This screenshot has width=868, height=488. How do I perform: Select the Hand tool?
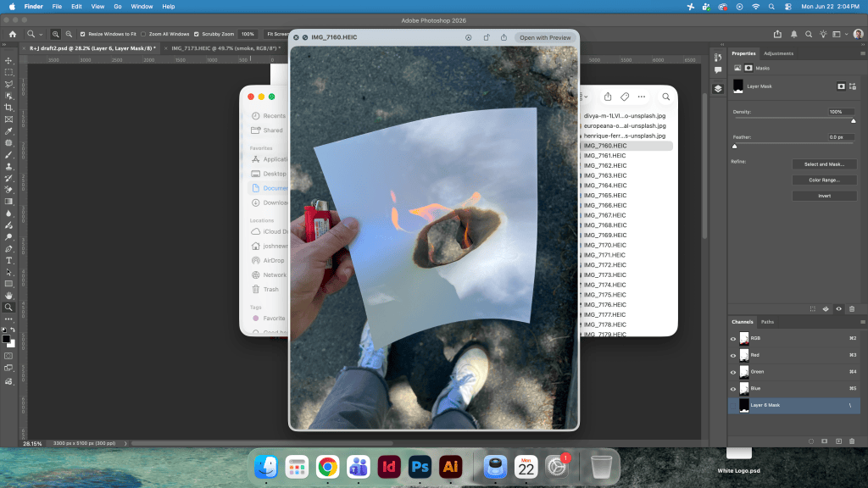click(8, 296)
